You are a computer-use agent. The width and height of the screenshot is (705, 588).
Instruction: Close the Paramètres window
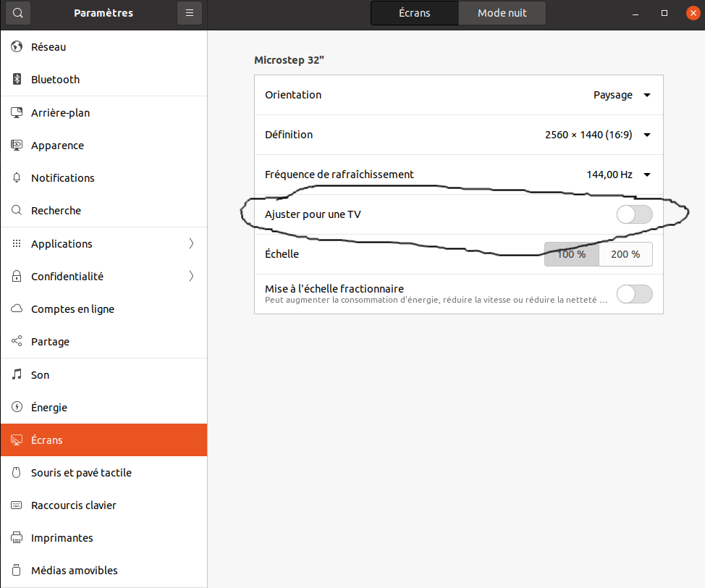click(693, 13)
